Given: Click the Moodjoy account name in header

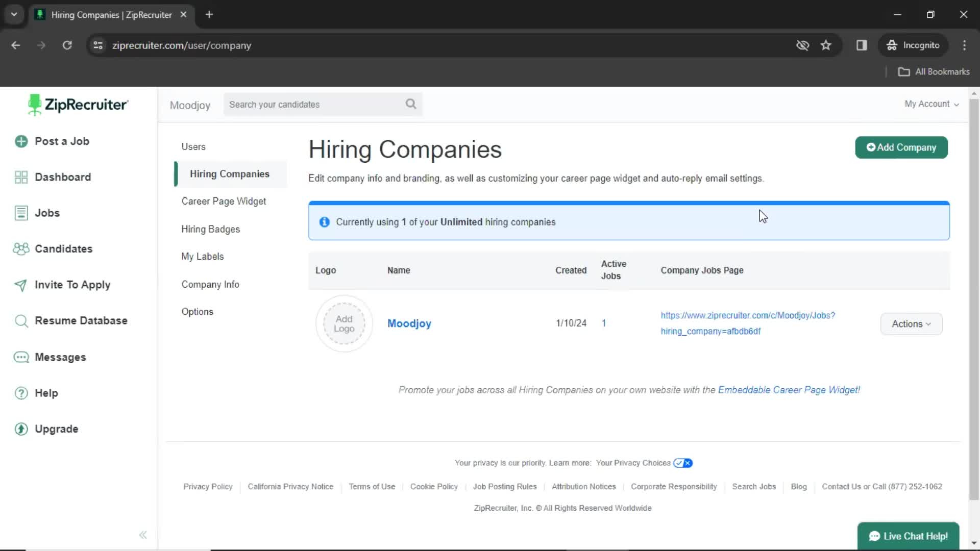Looking at the screenshot, I should point(190,105).
